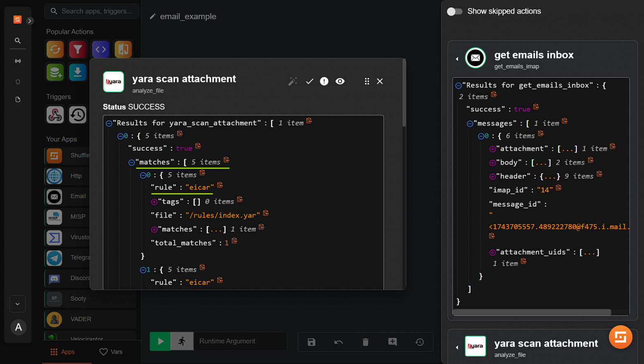Switch to the Apps tab
Image resolution: width=644 pixels, height=364 pixels.
63,352
